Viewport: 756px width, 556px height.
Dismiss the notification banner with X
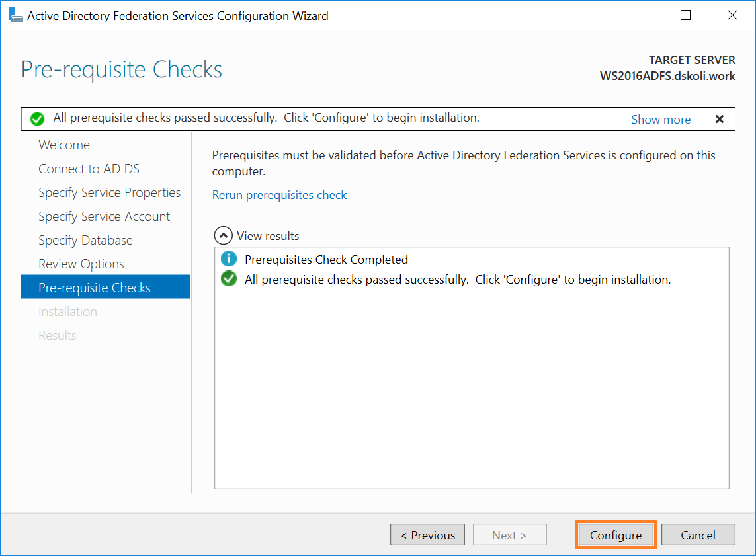pyautogui.click(x=720, y=119)
